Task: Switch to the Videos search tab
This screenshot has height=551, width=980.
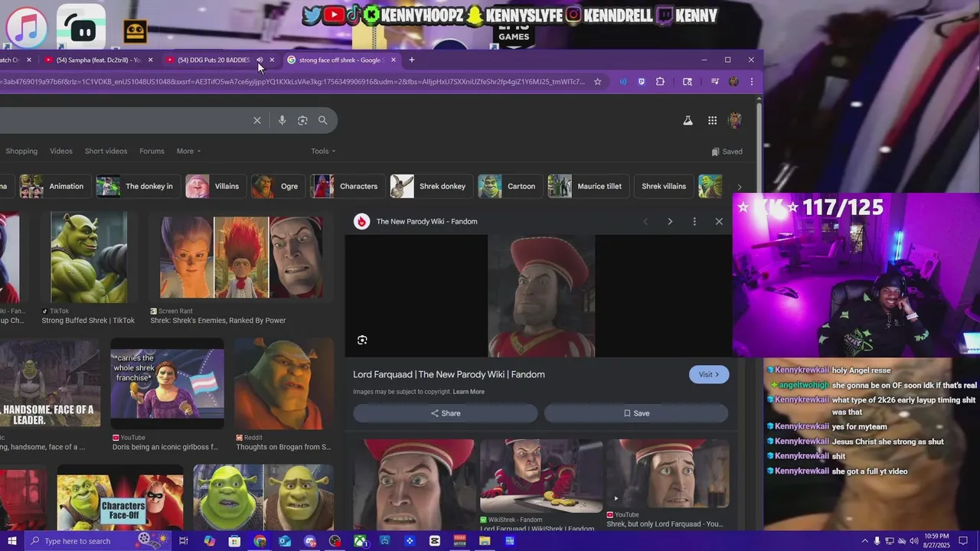Action: point(61,151)
